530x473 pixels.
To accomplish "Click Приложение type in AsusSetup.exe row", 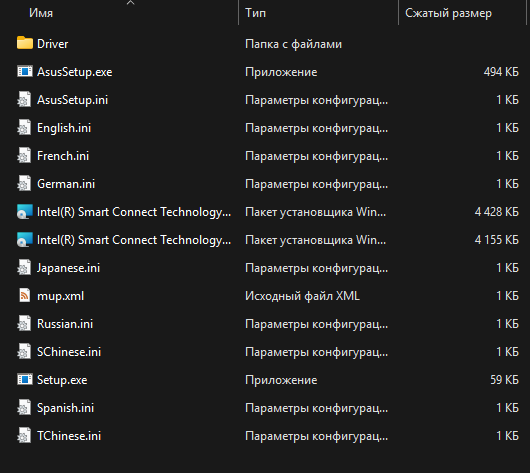I will pos(281,72).
